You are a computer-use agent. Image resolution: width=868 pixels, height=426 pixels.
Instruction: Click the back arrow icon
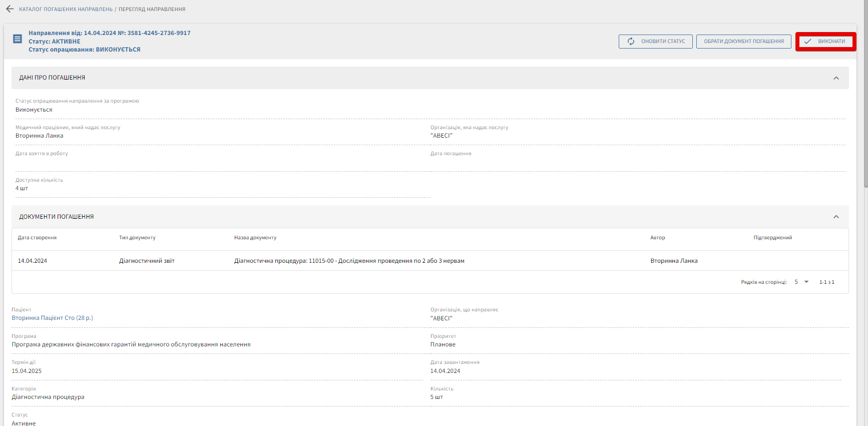pos(10,9)
